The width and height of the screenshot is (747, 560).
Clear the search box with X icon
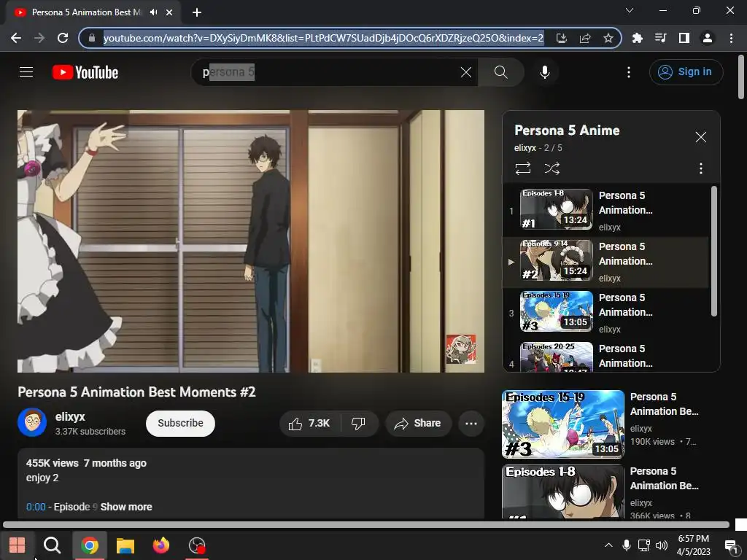click(466, 72)
